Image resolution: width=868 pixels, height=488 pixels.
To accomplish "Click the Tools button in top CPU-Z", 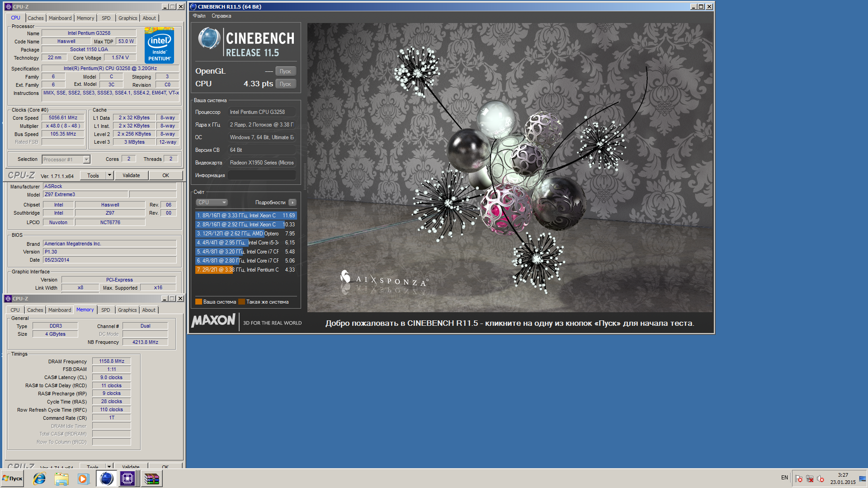I will coord(93,175).
